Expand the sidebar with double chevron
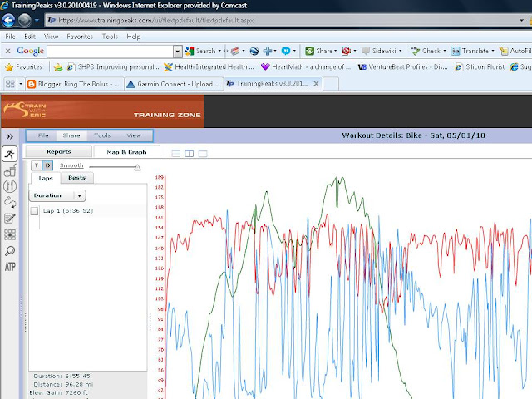This screenshot has height=399, width=532. click(10, 136)
